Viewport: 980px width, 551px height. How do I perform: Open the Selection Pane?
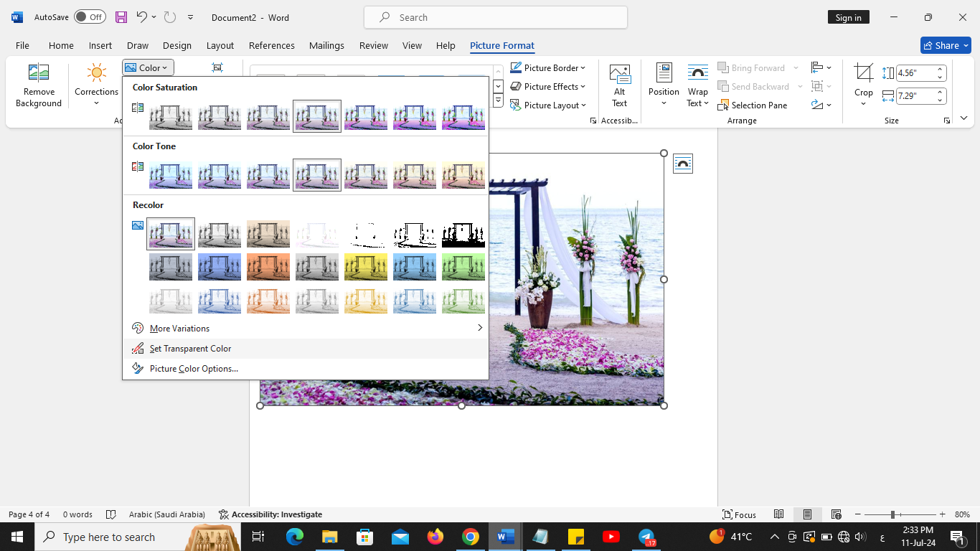click(x=752, y=105)
